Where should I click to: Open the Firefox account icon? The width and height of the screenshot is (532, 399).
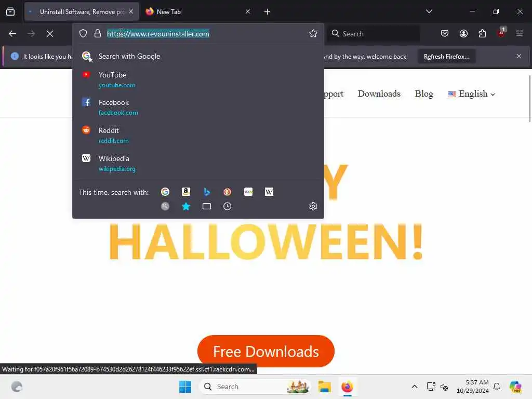pos(463,33)
